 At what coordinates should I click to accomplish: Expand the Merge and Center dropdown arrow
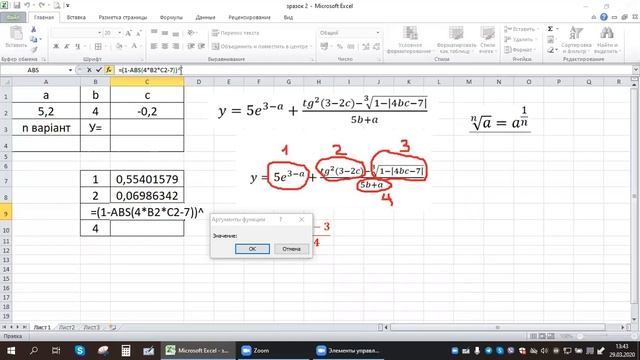[311, 47]
